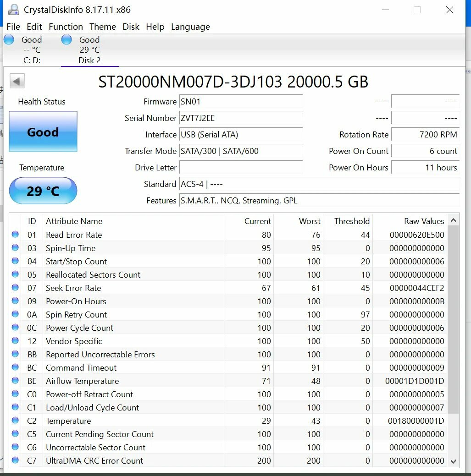The image size is (471, 476).
Task: Click raw value 00000044CEF2
Action: [x=416, y=288]
